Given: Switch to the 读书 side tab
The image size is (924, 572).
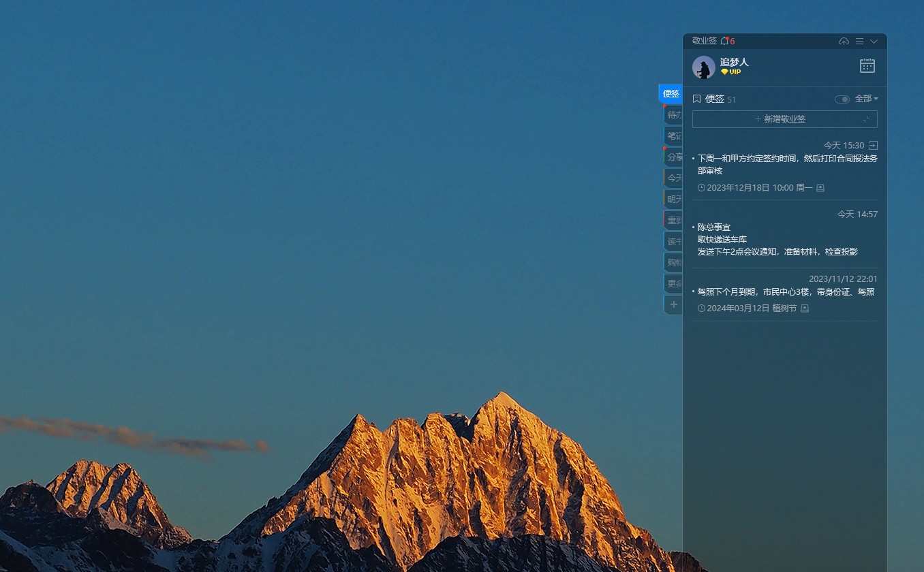Looking at the screenshot, I should pos(673,241).
